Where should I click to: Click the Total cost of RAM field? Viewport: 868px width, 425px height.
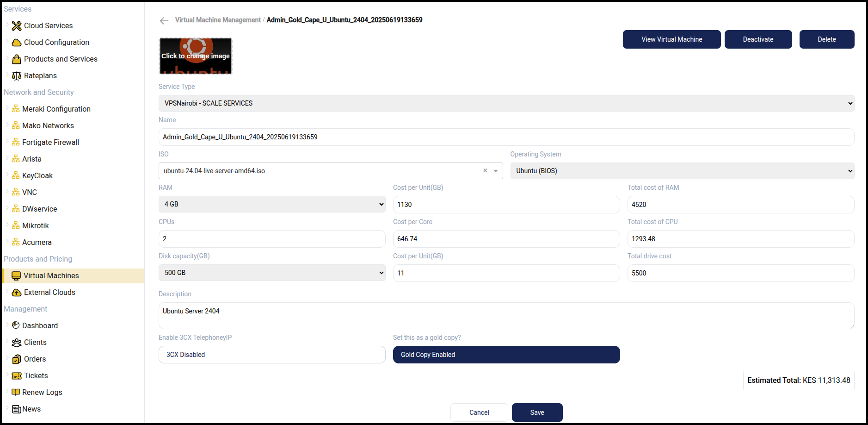[741, 205]
